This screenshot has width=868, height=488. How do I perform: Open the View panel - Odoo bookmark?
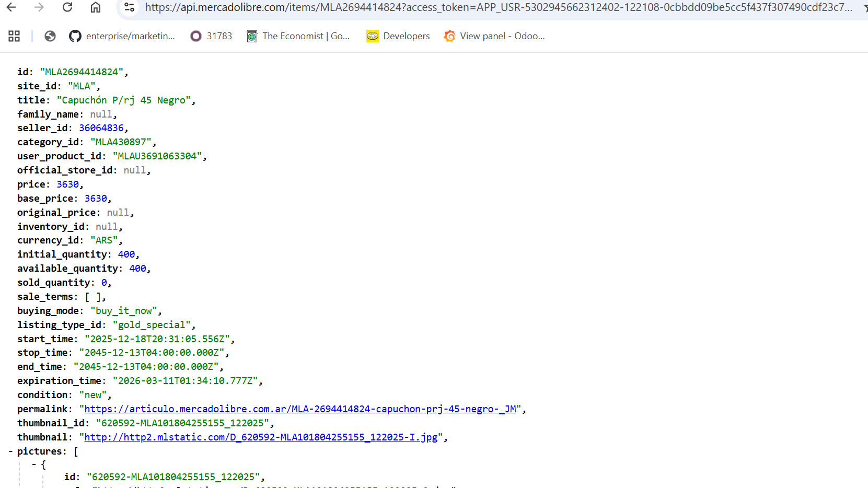coord(494,36)
